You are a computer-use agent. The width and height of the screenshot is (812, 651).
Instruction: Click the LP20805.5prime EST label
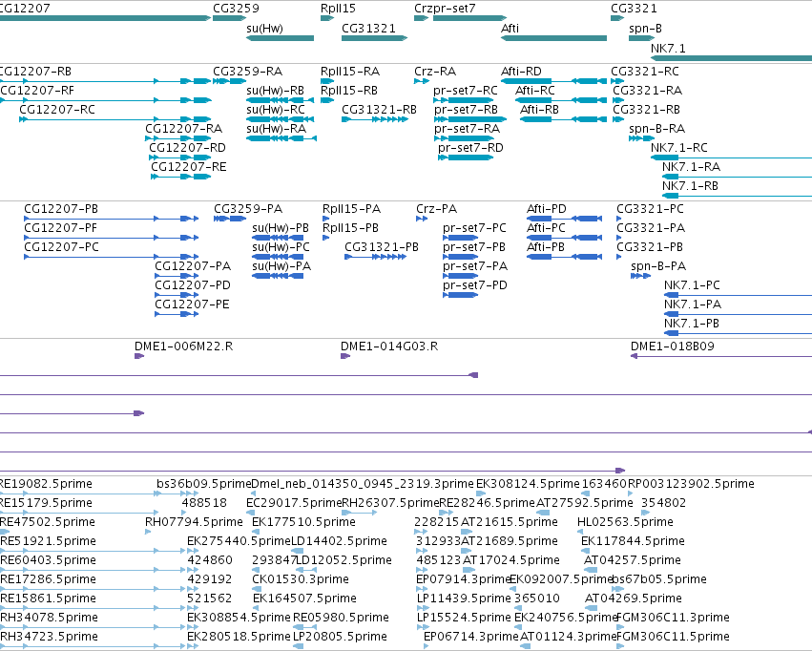(341, 637)
